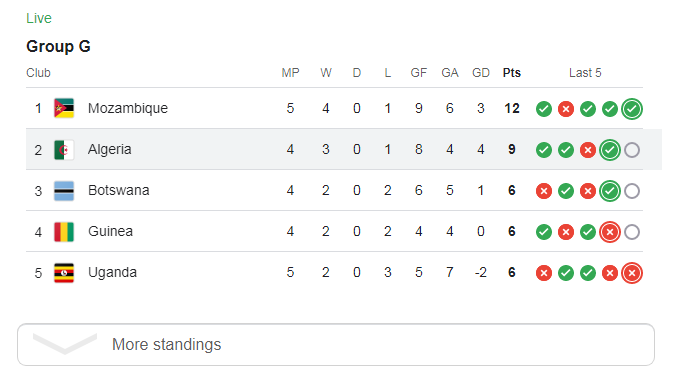The image size is (677, 369).
Task: Click the Pts column header
Action: coord(512,73)
